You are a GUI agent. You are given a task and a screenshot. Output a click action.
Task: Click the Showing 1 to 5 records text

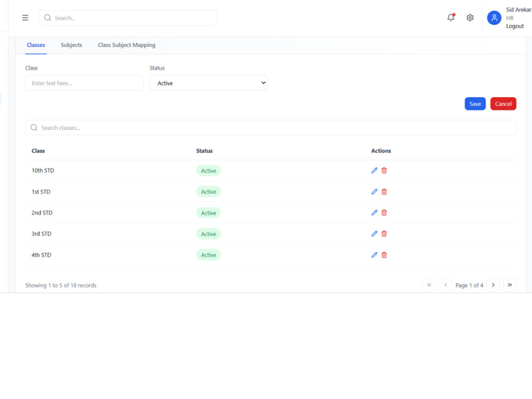61,285
